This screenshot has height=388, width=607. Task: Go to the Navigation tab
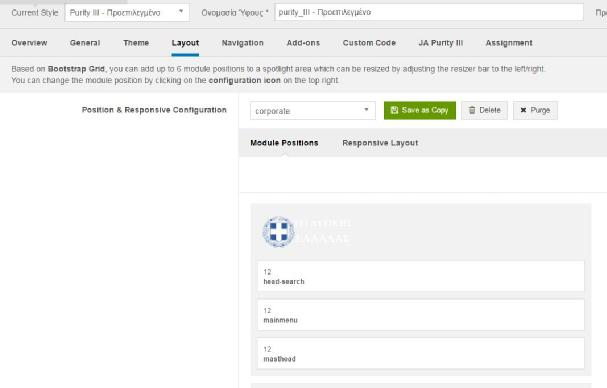point(243,43)
